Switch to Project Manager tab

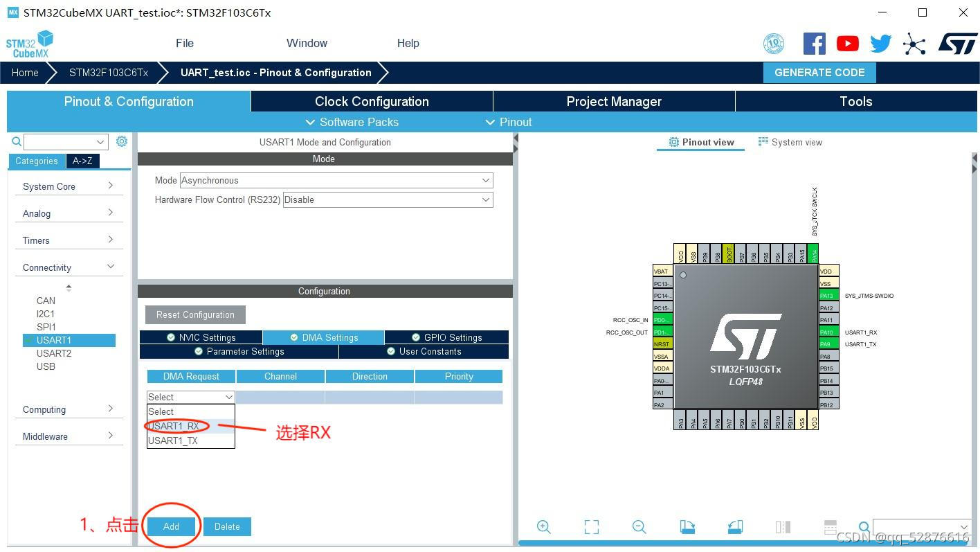(x=614, y=101)
